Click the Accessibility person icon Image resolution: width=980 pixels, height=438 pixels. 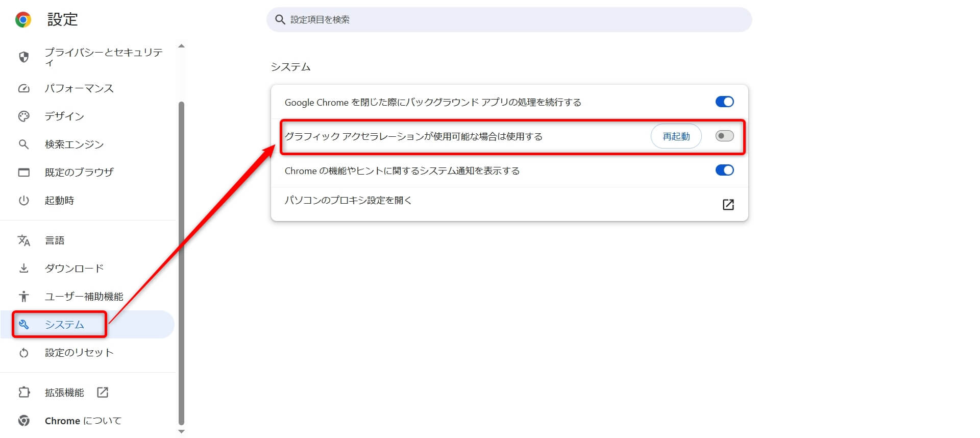click(x=23, y=297)
